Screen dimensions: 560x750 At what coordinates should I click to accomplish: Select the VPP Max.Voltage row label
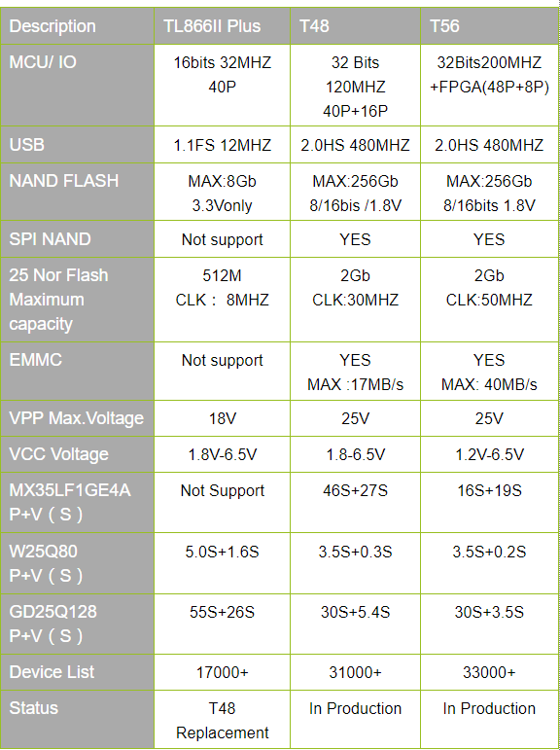tap(77, 418)
